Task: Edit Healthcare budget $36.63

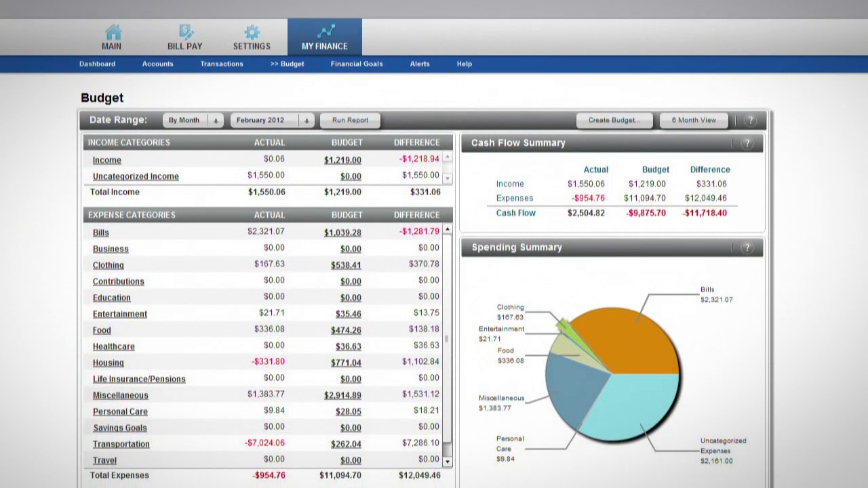Action: 349,346
